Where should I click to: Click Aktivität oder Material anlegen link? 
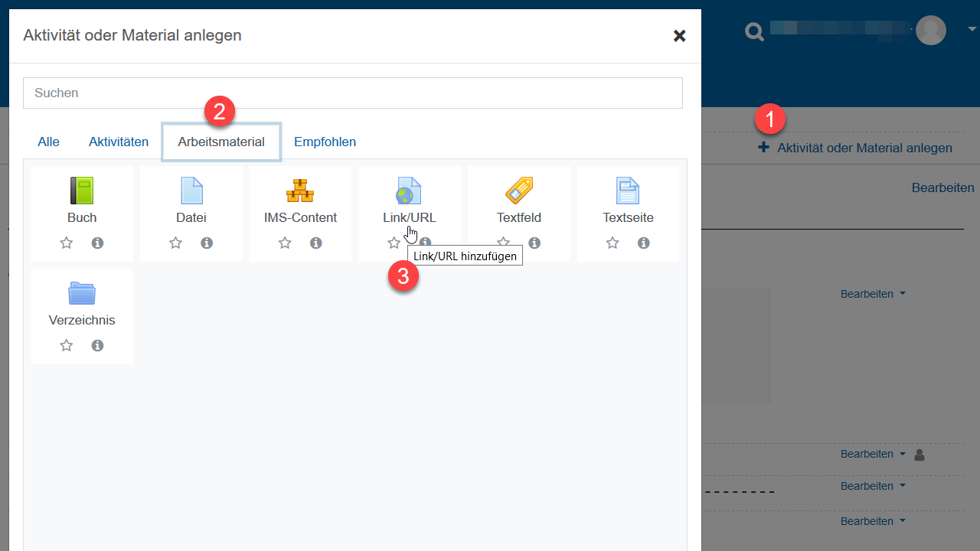865,148
